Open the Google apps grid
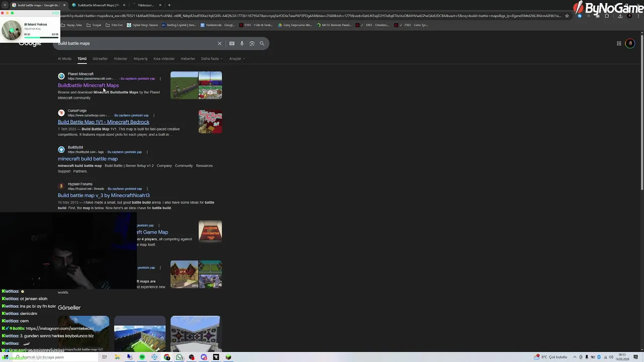The image size is (644, 362). pyautogui.click(x=619, y=43)
